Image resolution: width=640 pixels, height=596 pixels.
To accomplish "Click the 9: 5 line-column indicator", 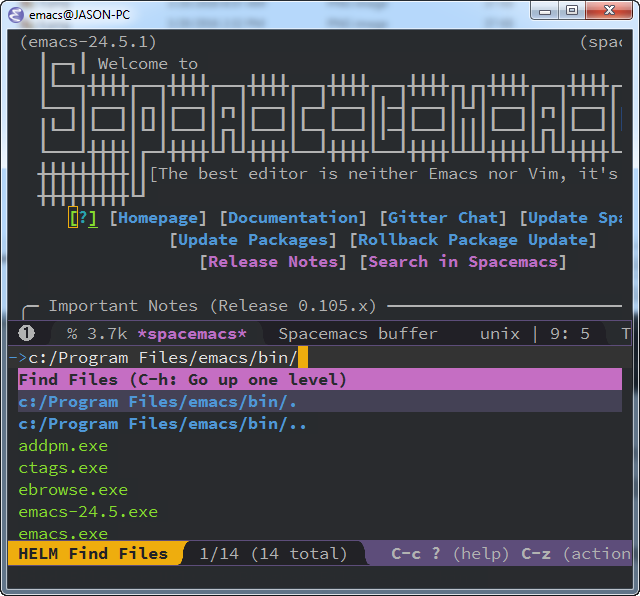I will point(570,334).
